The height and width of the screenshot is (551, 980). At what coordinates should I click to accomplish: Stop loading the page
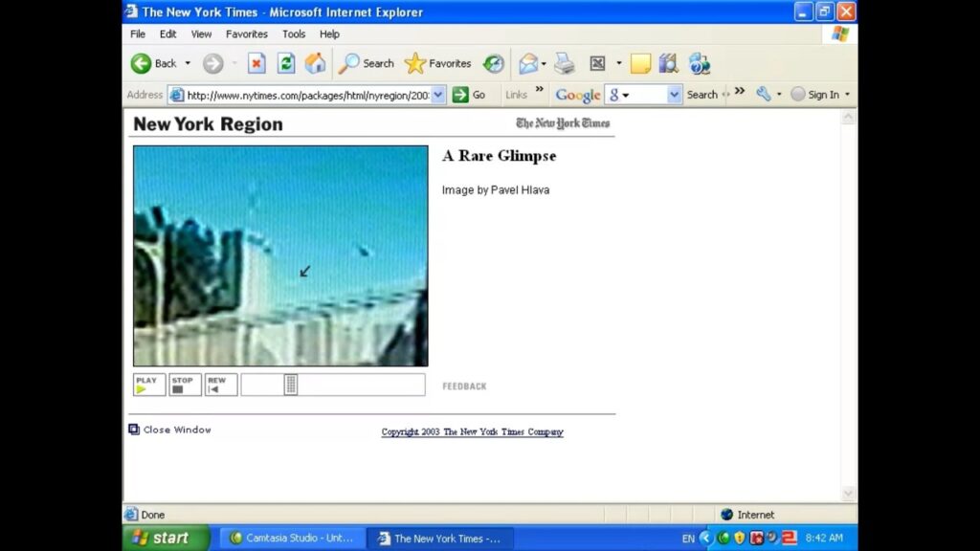(x=256, y=63)
